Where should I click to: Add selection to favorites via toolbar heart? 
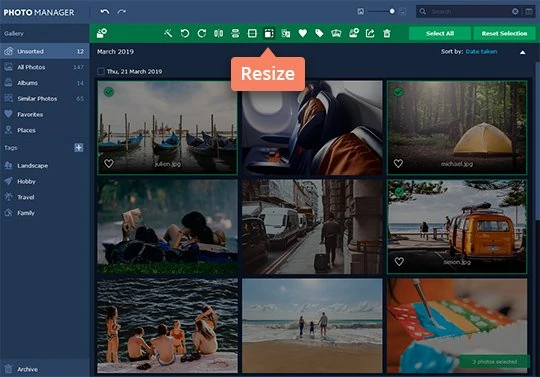tap(302, 33)
